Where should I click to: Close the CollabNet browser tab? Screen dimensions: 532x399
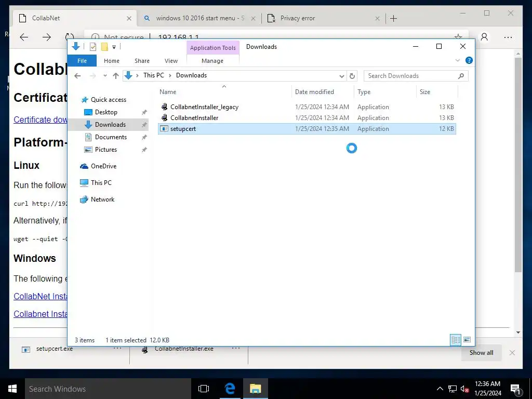tap(129, 18)
